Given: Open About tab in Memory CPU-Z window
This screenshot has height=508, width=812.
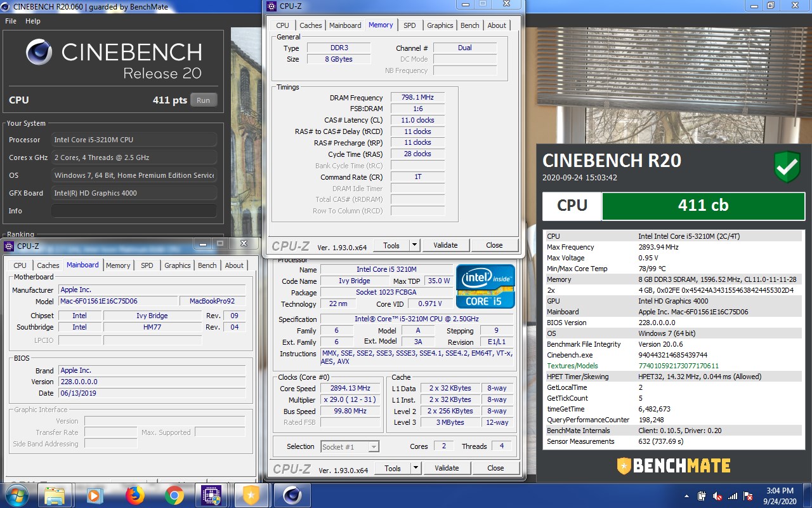Looking at the screenshot, I should tap(497, 25).
